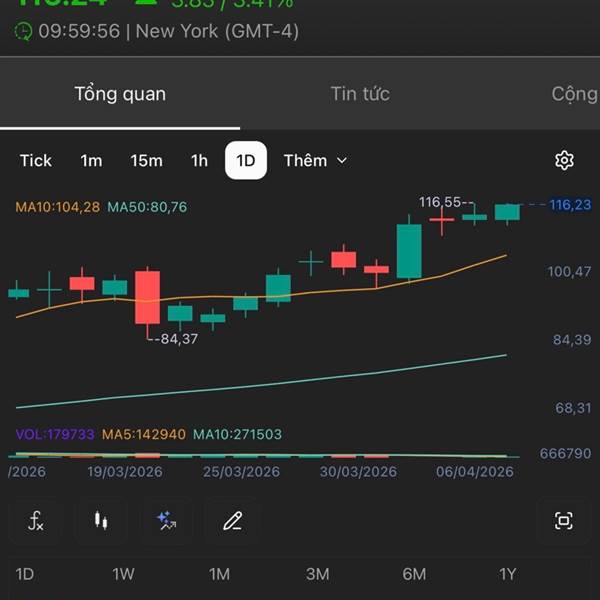Switch to the Tin tức tab

click(x=360, y=94)
